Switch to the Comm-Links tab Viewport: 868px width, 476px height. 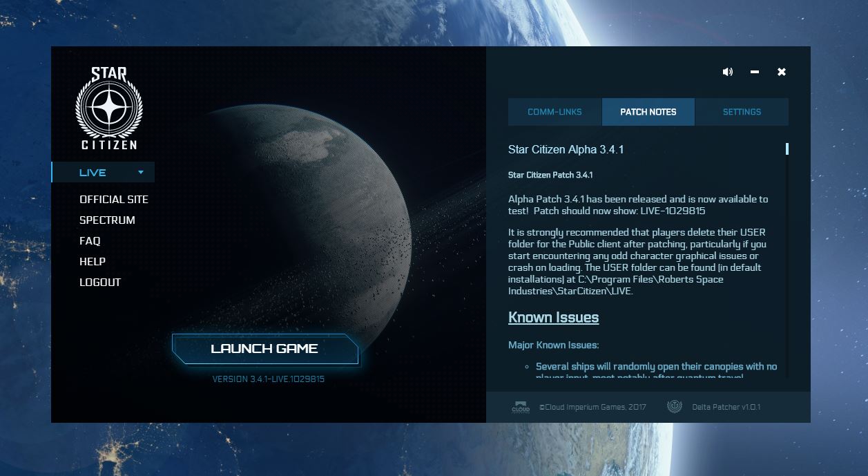coord(554,112)
